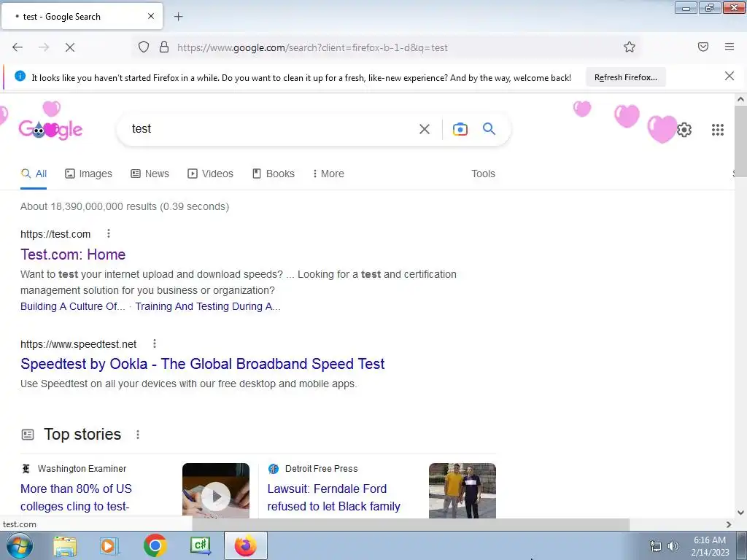This screenshot has width=747, height=560.
Task: Switch to the Images tab
Action: pyautogui.click(x=88, y=174)
